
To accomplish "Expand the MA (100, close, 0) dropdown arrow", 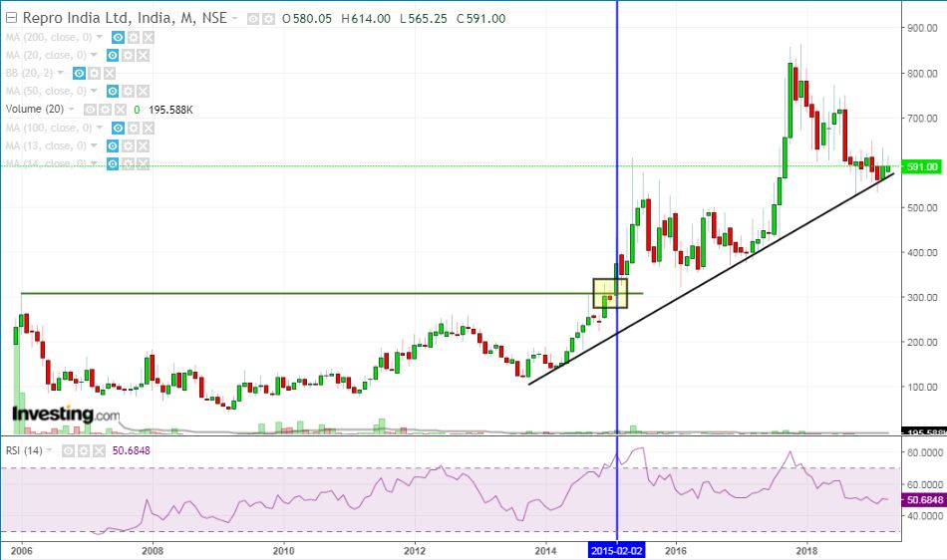I will pos(100,128).
